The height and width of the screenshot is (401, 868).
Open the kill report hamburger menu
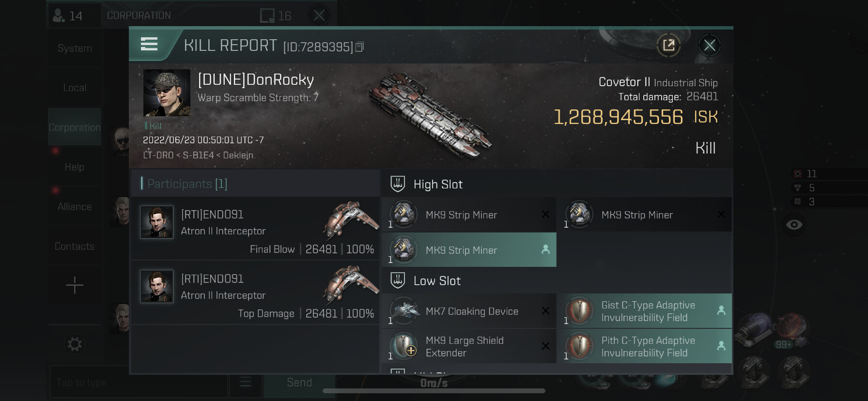149,45
